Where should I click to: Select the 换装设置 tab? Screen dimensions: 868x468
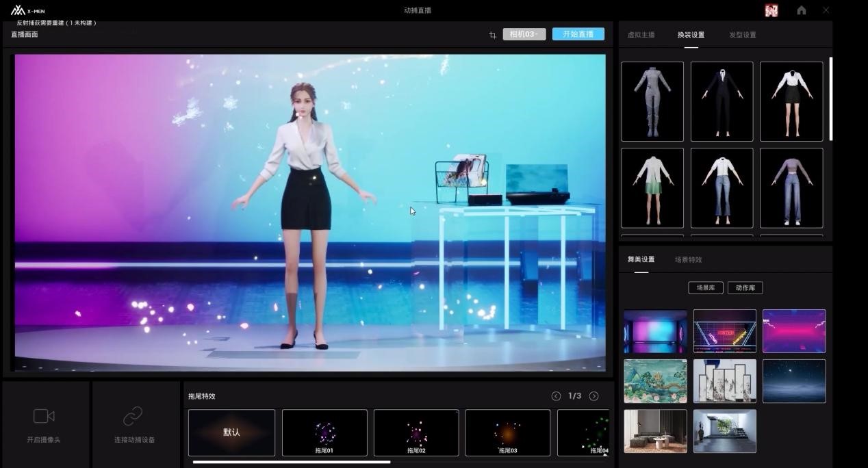pos(691,35)
